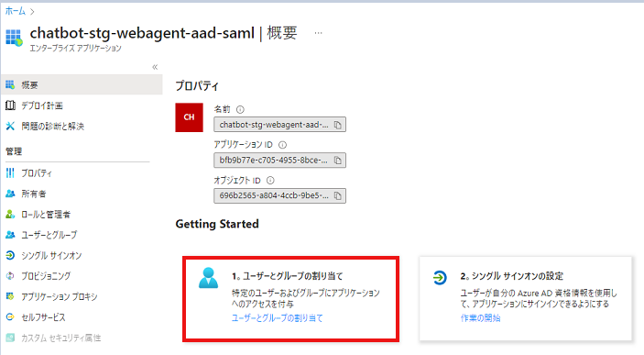Click the セルフサービス icon
Screen dimensions: 644x355
coord(10,316)
